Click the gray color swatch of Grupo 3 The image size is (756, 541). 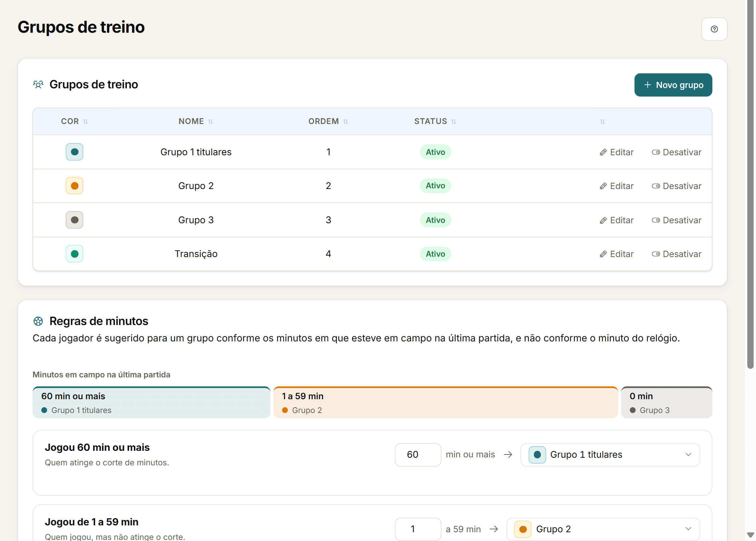tap(75, 220)
